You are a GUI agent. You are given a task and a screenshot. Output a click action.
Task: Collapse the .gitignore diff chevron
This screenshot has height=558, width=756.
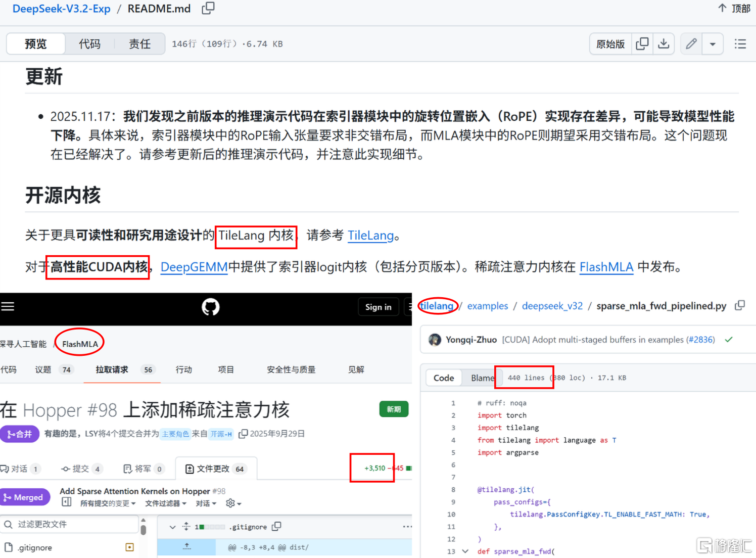click(x=172, y=527)
